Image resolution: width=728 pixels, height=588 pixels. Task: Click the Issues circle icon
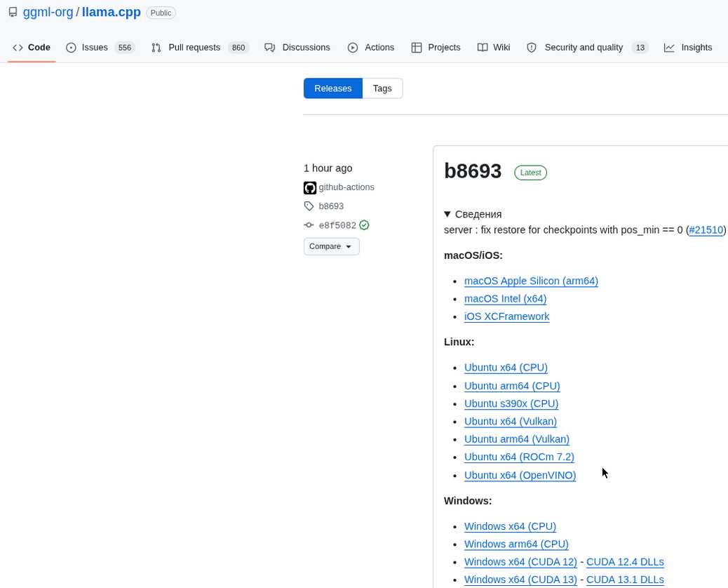[x=71, y=48]
